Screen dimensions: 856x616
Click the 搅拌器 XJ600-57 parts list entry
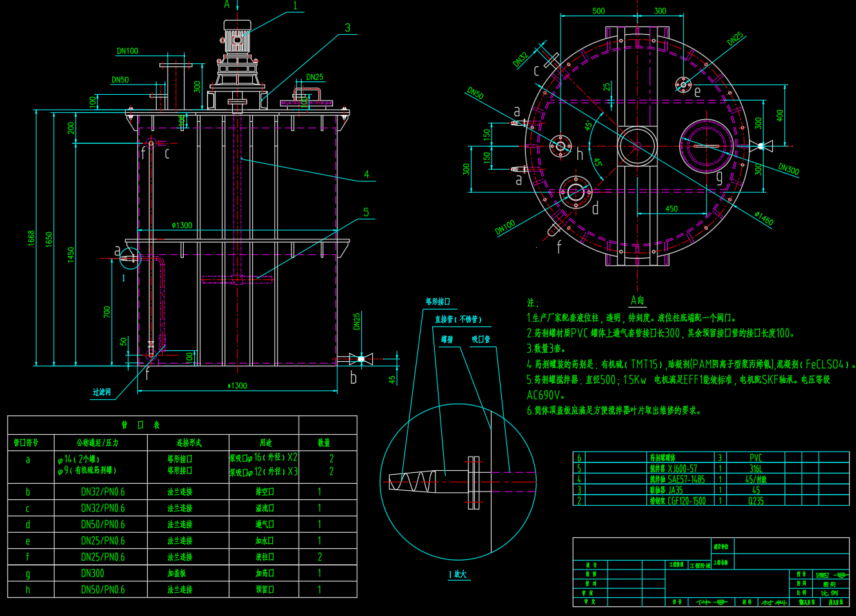coord(673,468)
